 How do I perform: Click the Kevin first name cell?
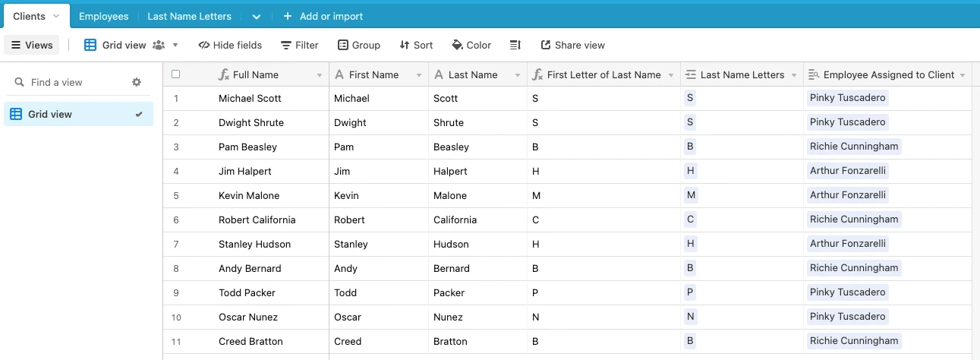click(379, 195)
